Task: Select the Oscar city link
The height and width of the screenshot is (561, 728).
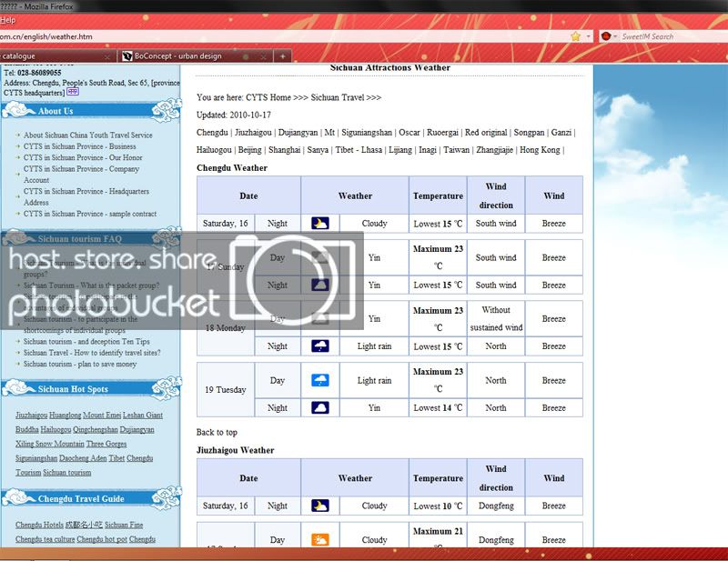Action: [x=409, y=132]
